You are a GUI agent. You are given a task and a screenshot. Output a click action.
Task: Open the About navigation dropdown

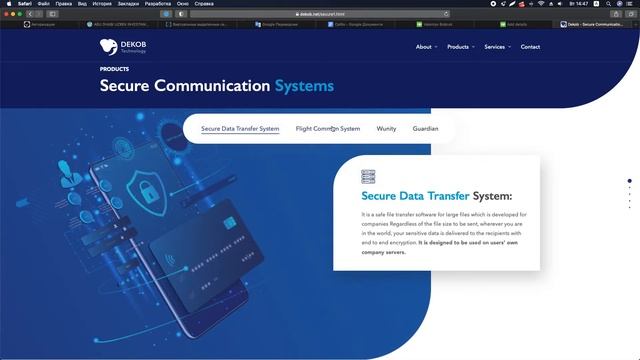click(x=427, y=47)
